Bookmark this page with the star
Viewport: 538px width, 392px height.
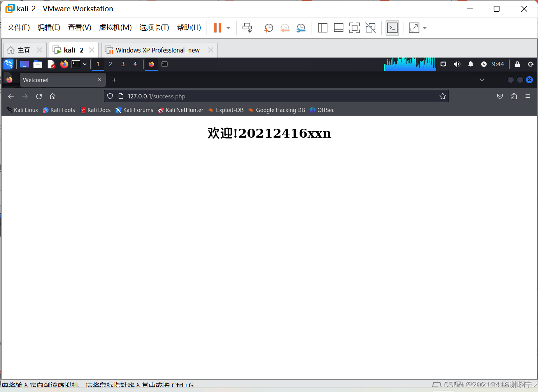click(x=443, y=96)
